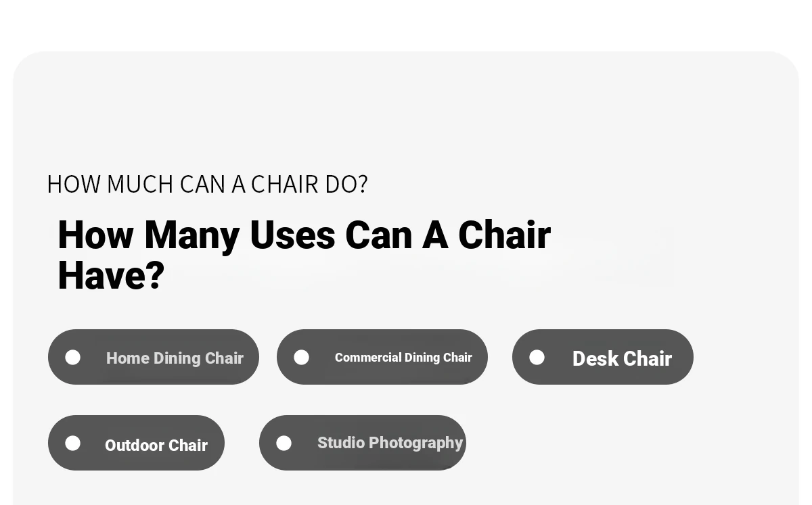Select the Home Dining Chair pill
This screenshot has width=812, height=505.
point(154,357)
